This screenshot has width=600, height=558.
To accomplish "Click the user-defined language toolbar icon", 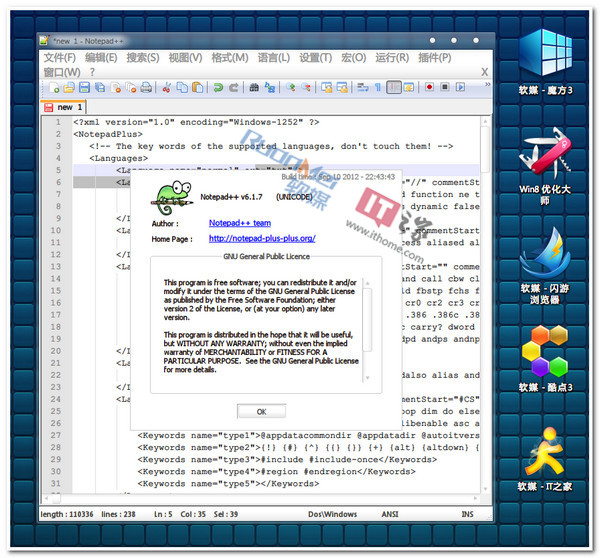I will [409, 88].
